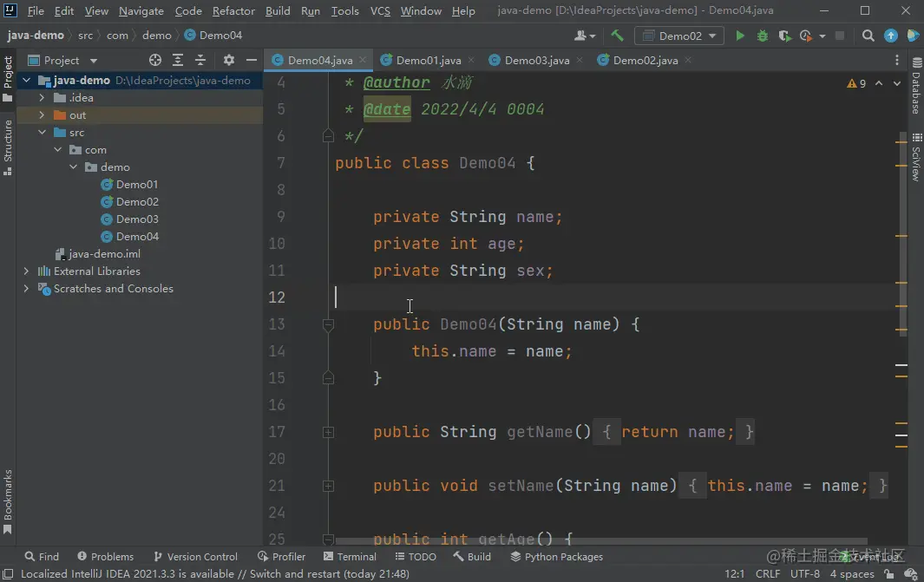The height and width of the screenshot is (582, 924).
Task: Toggle code folding for getName method
Action: coord(328,432)
